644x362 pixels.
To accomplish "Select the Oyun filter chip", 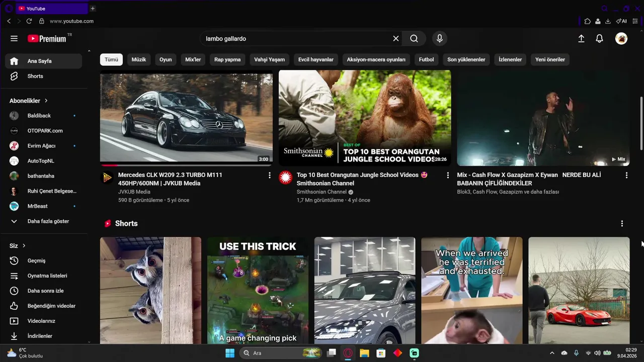I will coord(166,59).
